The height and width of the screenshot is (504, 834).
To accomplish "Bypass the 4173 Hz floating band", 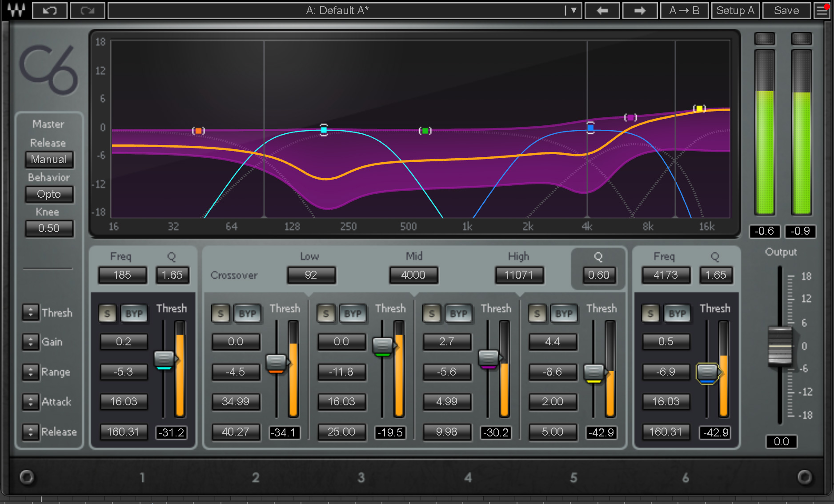I will (677, 314).
